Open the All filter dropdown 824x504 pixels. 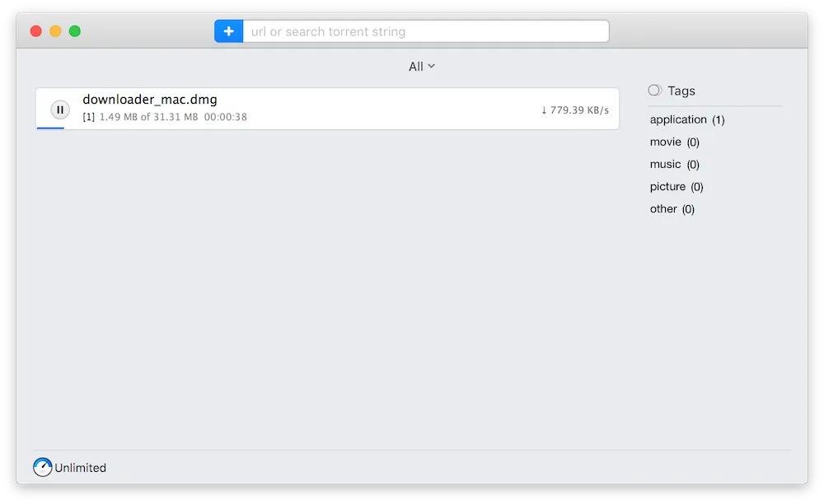point(421,67)
